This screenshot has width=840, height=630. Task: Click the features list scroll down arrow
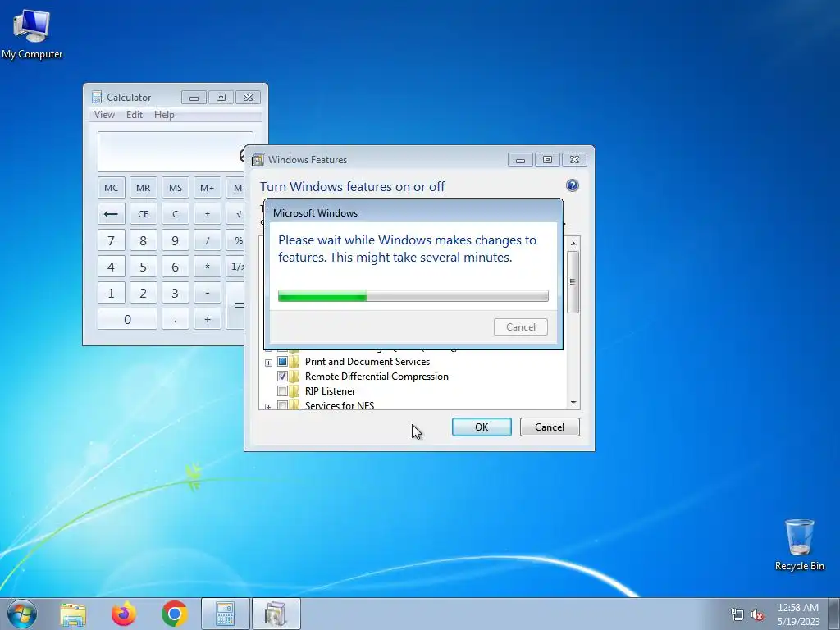[x=573, y=402]
